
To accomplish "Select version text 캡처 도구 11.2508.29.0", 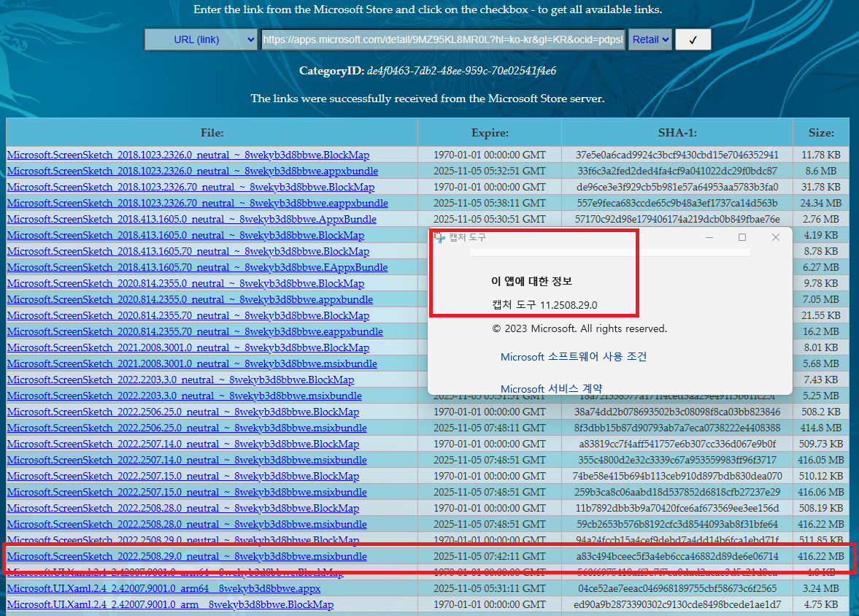I will [544, 305].
